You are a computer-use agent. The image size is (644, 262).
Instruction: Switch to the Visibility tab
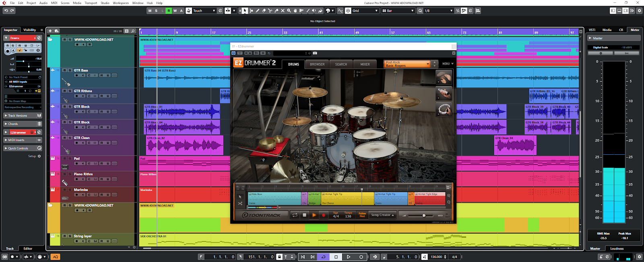tap(29, 30)
